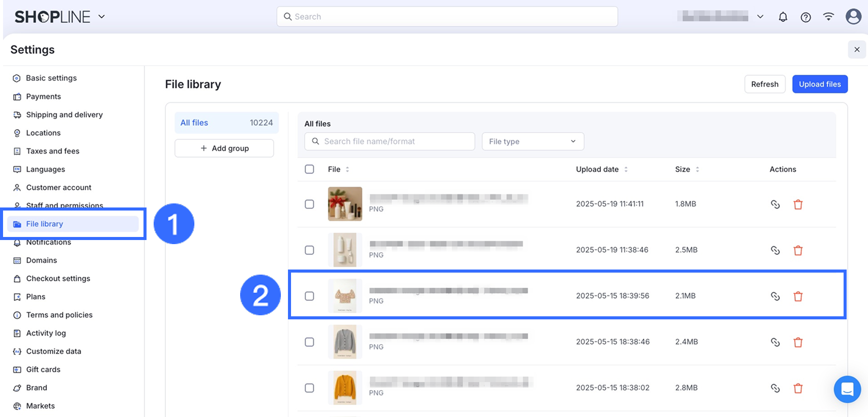Copy link for the 2025-05-15 18:38:46 file
868x417 pixels.
(775, 342)
